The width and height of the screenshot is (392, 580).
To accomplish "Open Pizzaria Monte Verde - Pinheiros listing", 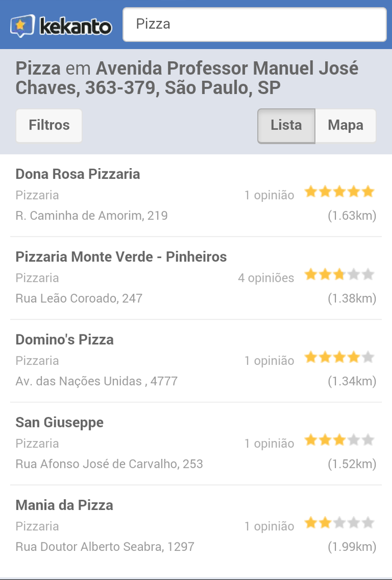I will pyautogui.click(x=121, y=257).
